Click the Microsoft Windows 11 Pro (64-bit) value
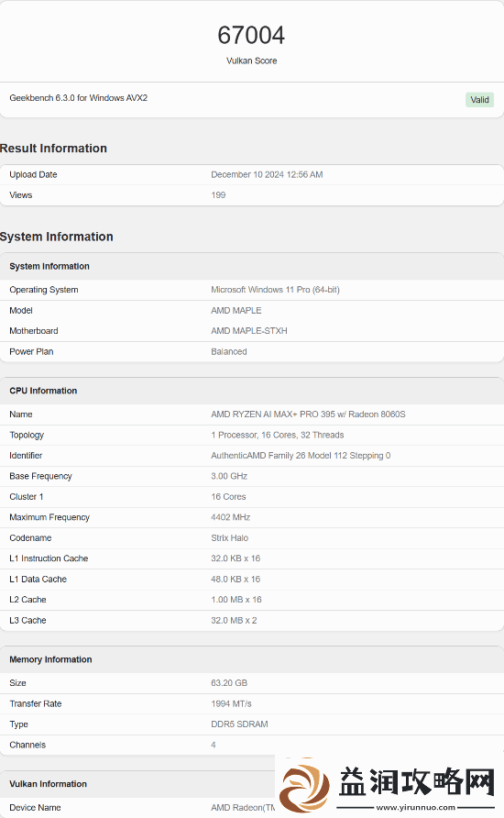The image size is (504, 818). [275, 290]
